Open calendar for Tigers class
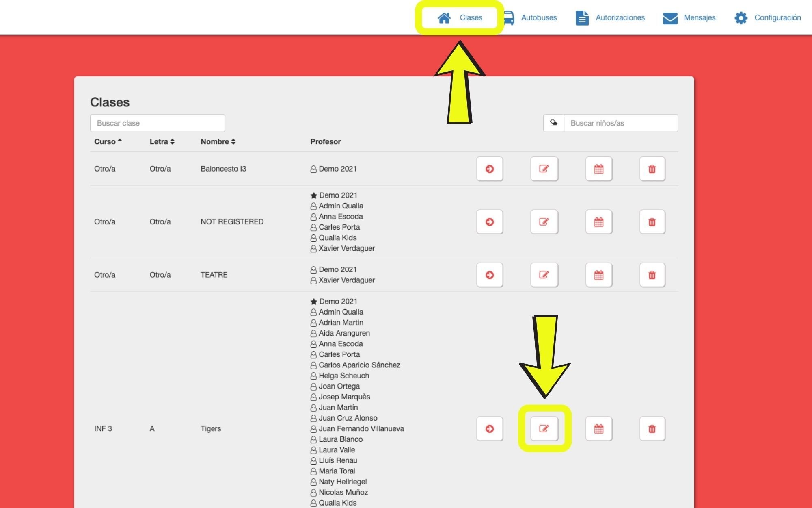Viewport: 812px width, 508px height. tap(599, 428)
